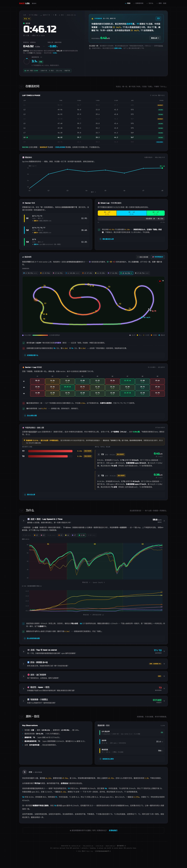Select the L8 best-lap row in the lap table
The width and height of the screenshot is (187, 868).
tap(93, 137)
